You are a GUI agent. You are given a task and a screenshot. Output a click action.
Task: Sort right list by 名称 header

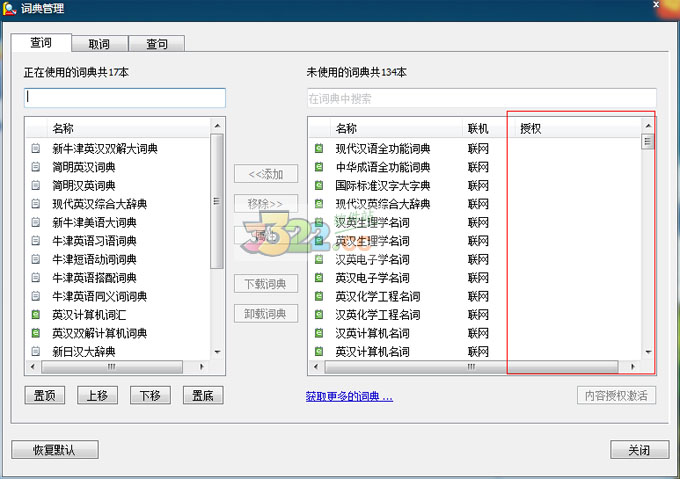pos(396,128)
